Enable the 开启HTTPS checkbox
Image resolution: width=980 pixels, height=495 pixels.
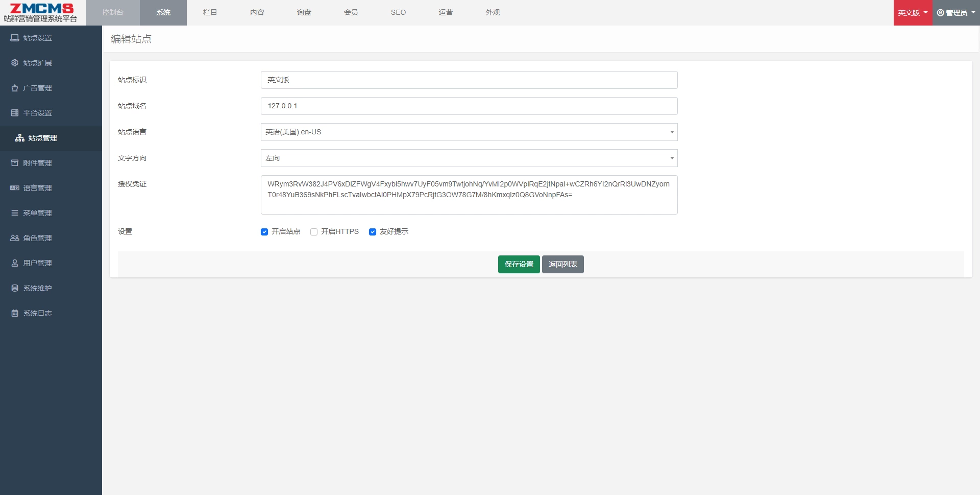(314, 232)
